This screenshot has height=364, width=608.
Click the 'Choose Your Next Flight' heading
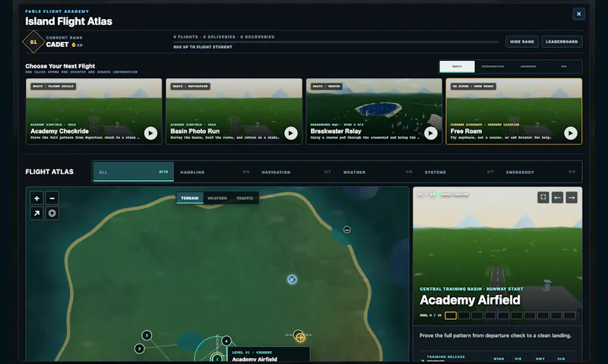[x=60, y=66]
